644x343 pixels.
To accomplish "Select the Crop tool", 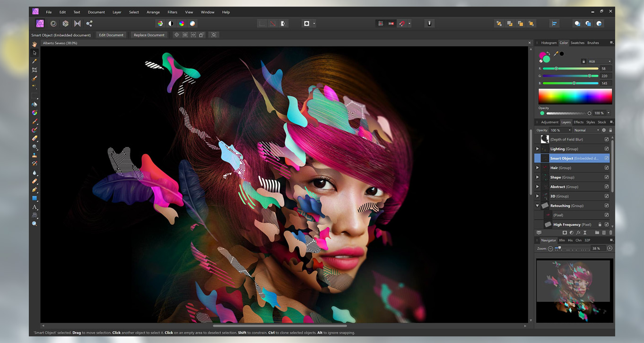I will pyautogui.click(x=35, y=70).
